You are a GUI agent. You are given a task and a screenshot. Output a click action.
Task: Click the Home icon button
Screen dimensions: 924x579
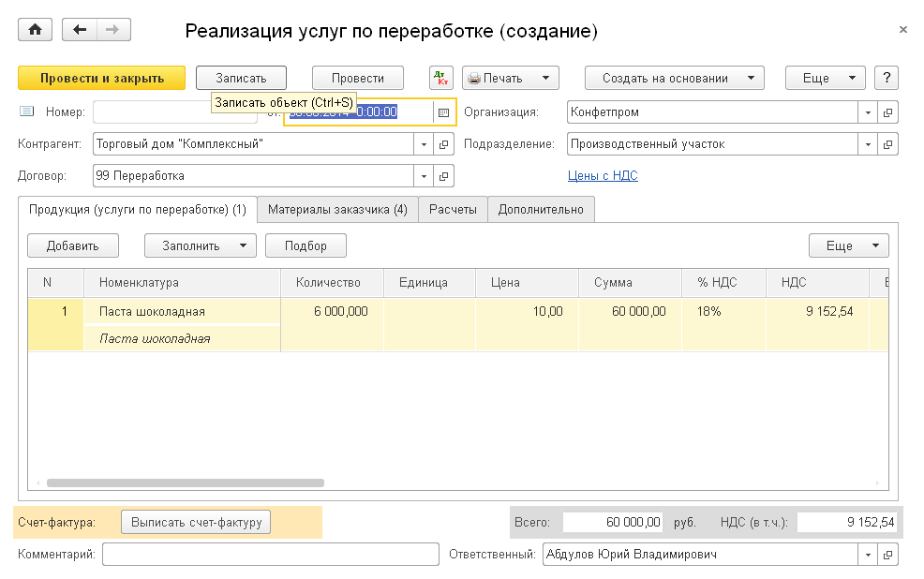coord(36,30)
